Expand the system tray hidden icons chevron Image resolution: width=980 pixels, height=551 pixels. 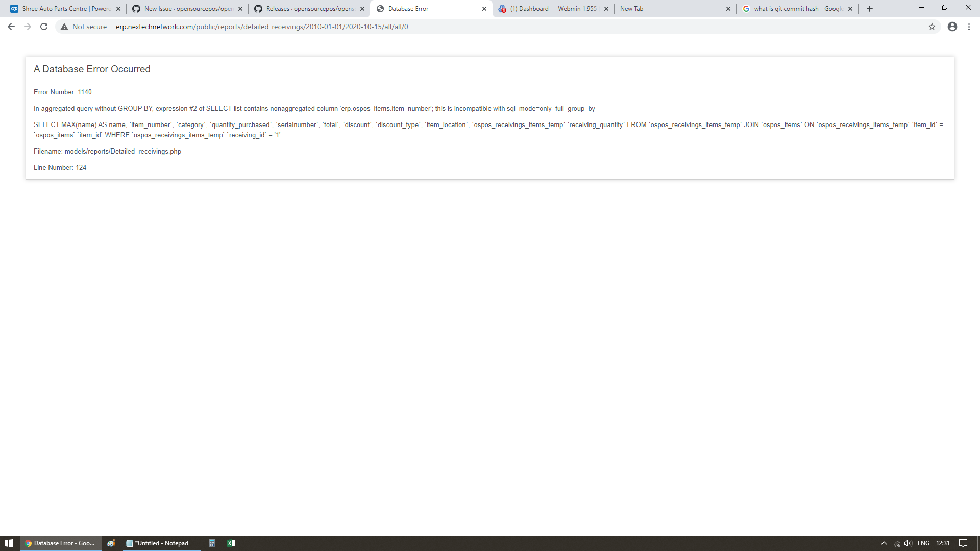884,543
